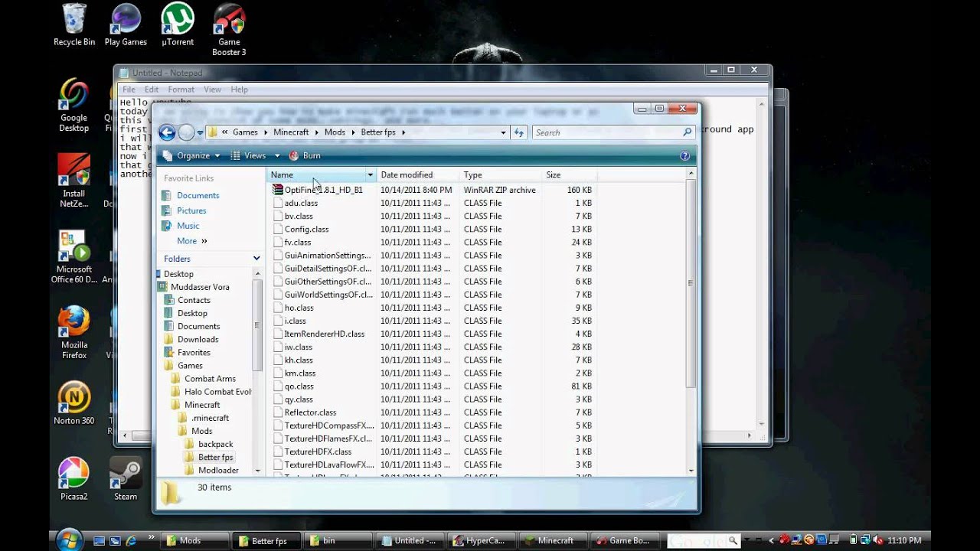This screenshot has height=551, width=980.
Task: Open the recent pages dropdown arrow
Action: (200, 132)
